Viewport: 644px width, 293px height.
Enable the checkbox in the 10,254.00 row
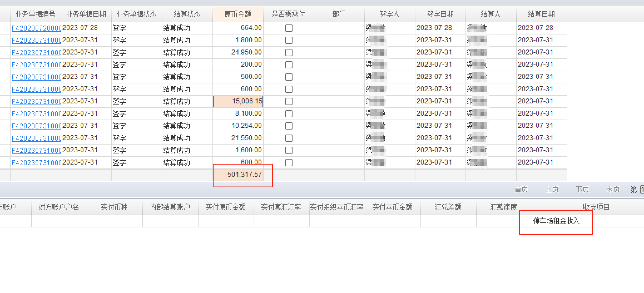coord(289,126)
